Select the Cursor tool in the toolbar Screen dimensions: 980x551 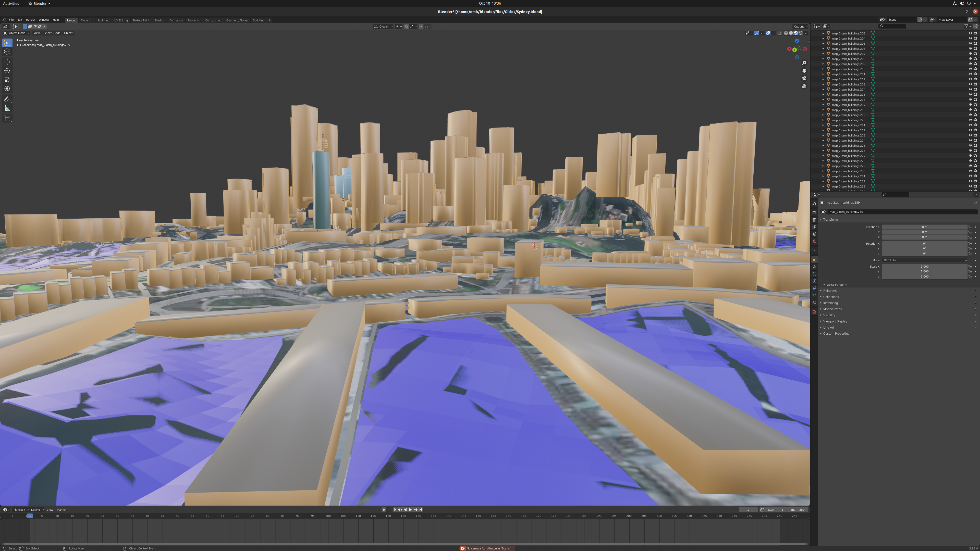click(7, 52)
